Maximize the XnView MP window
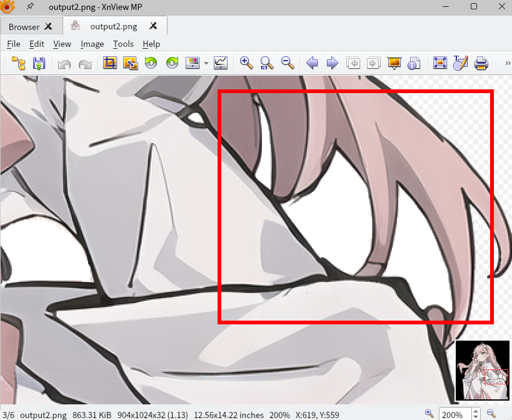 point(474,6)
